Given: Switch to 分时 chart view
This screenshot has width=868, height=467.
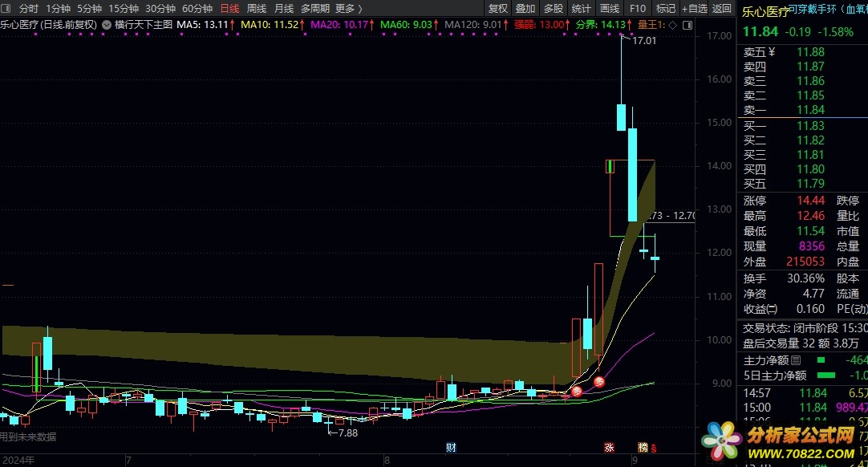Looking at the screenshot, I should [x=29, y=8].
